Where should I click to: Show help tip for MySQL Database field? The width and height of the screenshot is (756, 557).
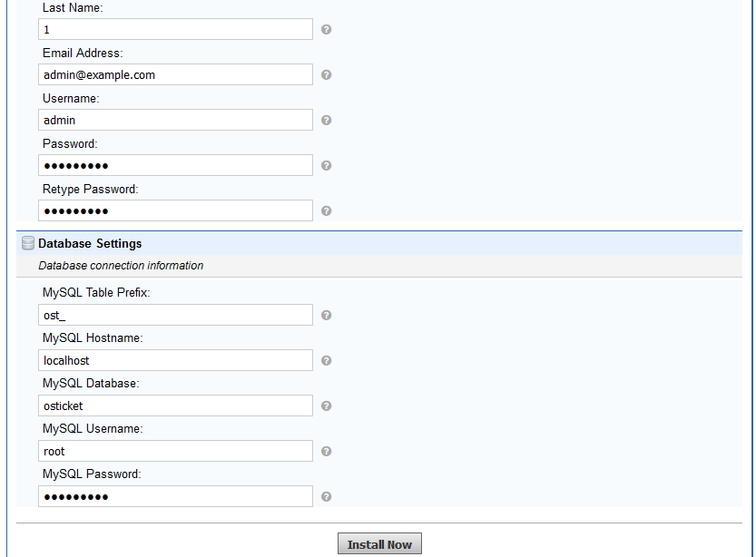click(x=327, y=406)
